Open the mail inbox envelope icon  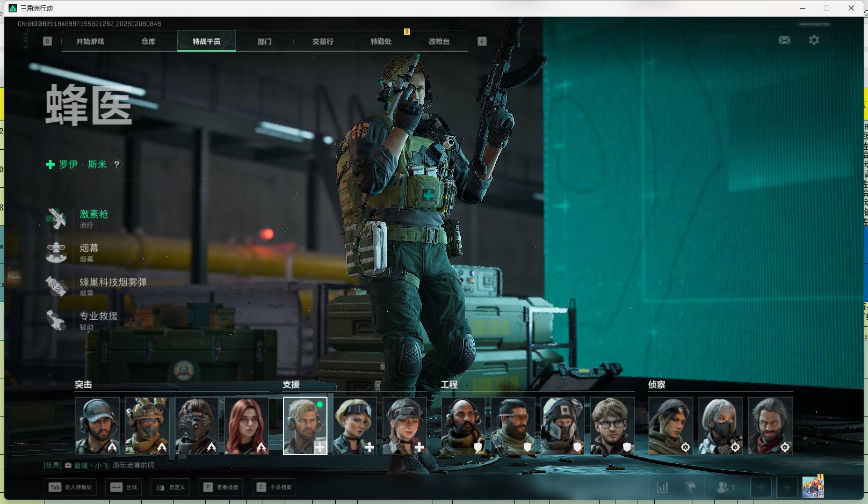[x=784, y=40]
